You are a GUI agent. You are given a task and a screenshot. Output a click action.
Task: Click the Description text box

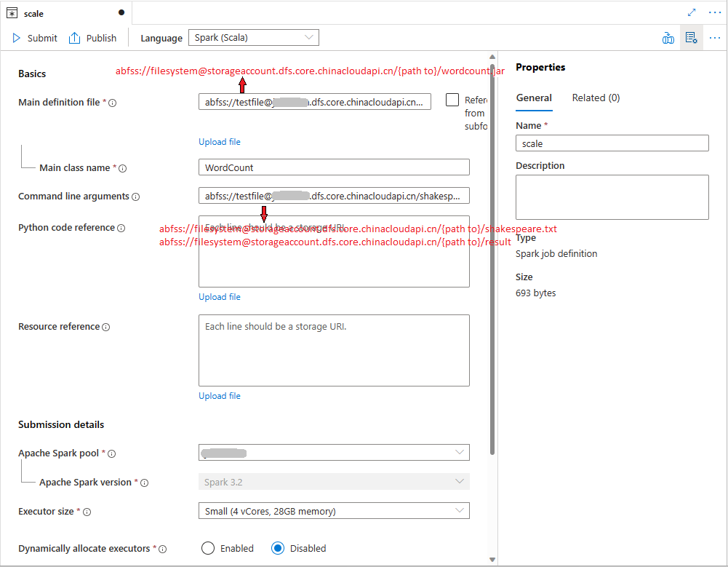tap(612, 197)
